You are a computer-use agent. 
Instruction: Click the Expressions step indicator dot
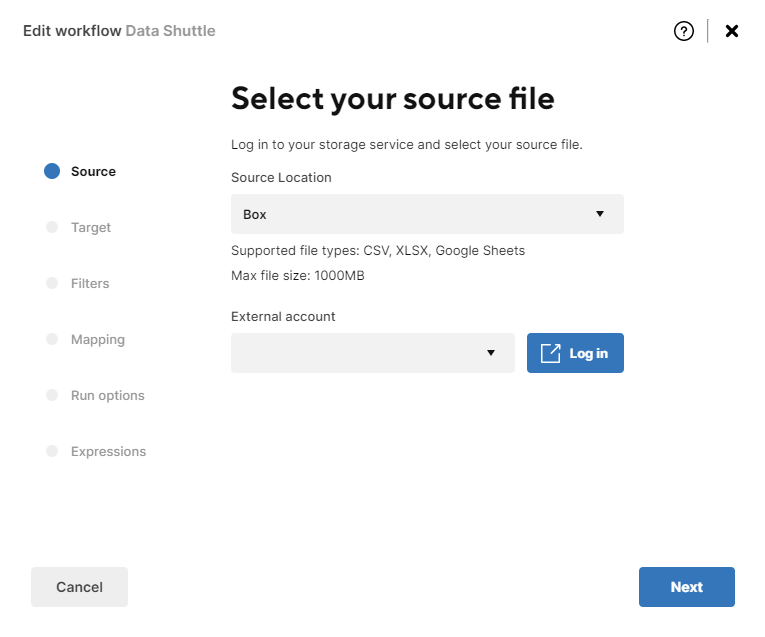click(x=52, y=451)
